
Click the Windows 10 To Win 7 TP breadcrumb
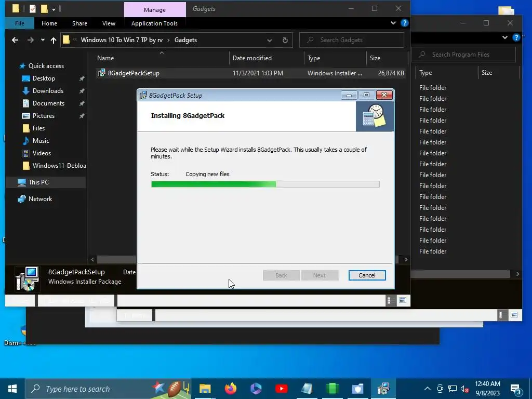coord(122,40)
